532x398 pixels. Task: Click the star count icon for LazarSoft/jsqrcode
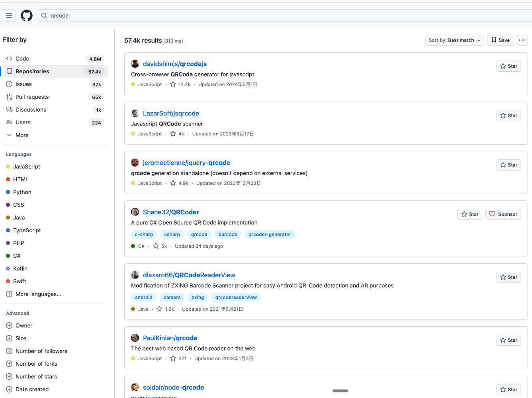(173, 134)
